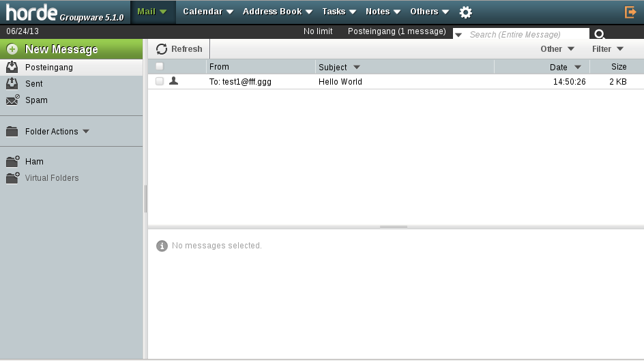Click the orange logout icon
Image resolution: width=644 pixels, height=361 pixels.
pos(630,12)
